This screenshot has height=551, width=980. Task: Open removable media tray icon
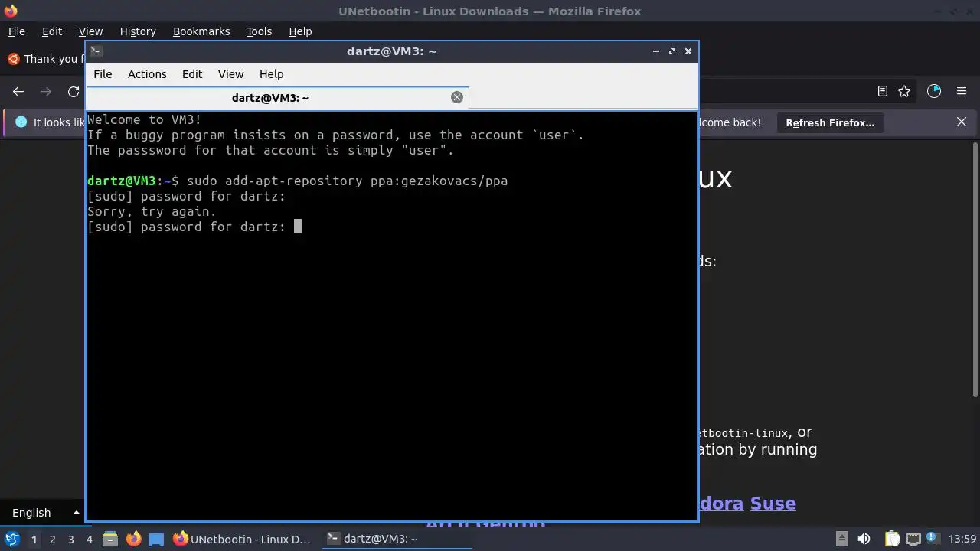click(841, 539)
